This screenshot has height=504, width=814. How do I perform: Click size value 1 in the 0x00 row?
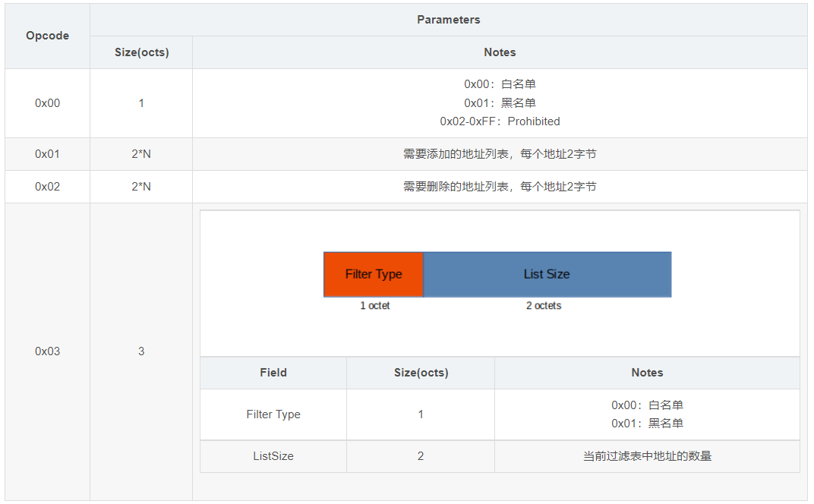coord(141,103)
